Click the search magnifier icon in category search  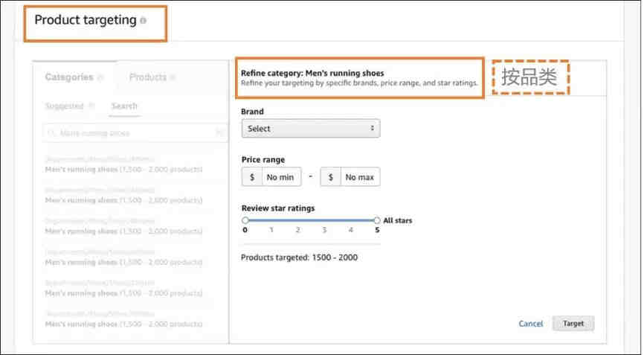click(51, 133)
